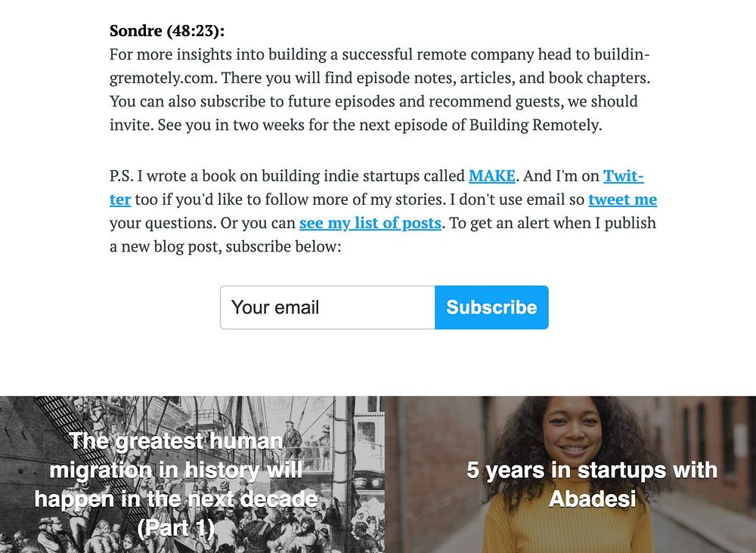Click the 'Abadesi' title word on the photo
Screen dimensions: 756x553
pos(592,499)
